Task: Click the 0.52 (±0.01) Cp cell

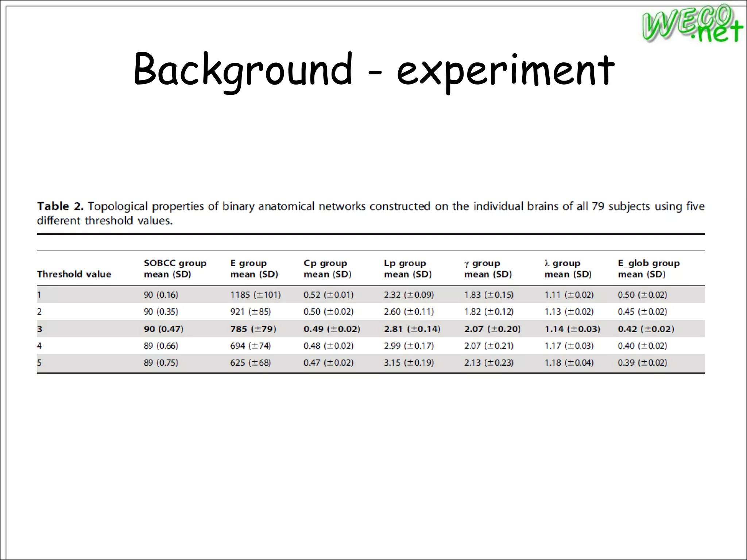Action: pyautogui.click(x=328, y=295)
